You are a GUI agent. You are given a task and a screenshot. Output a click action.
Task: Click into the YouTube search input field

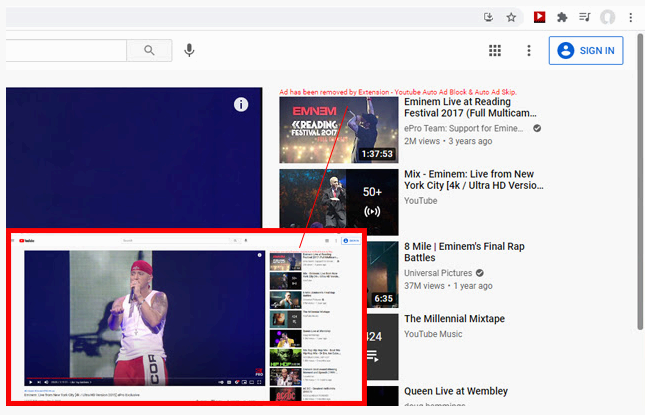(x=66, y=50)
